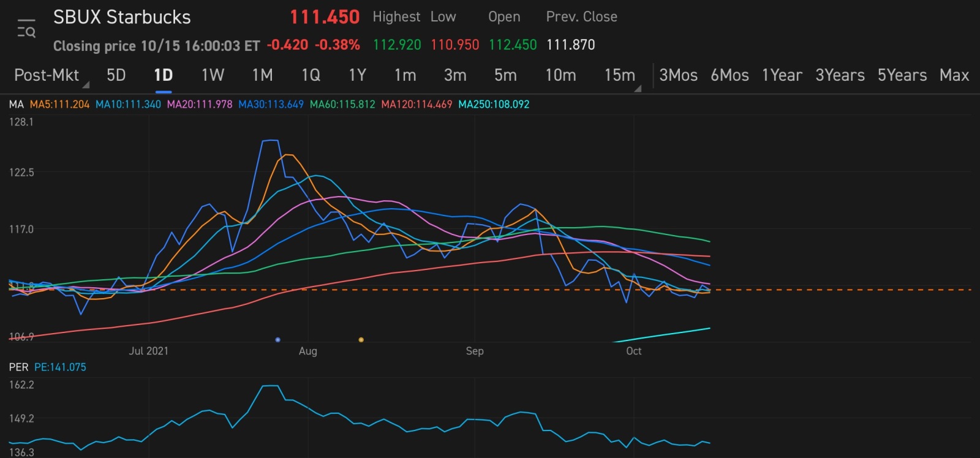The image size is (980, 458).
Task: Click the MA5:111.204 indicator value
Action: click(x=59, y=104)
